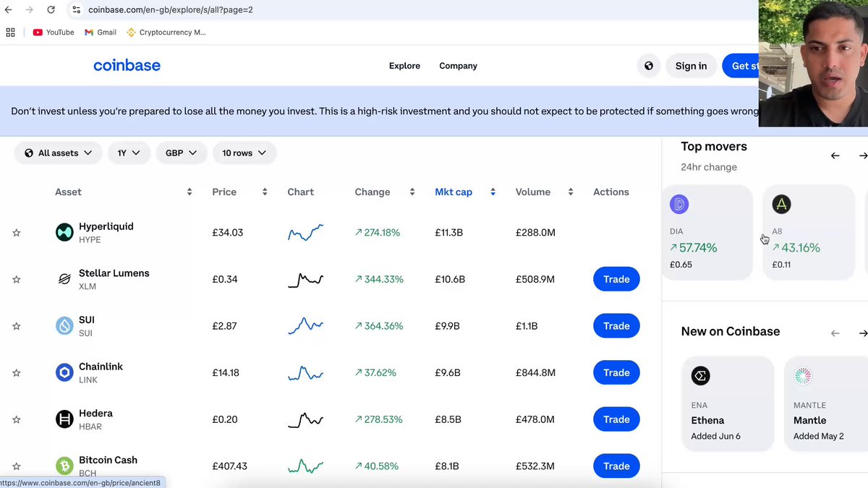
Task: Go to previous Top movers with left arrow
Action: [x=835, y=155]
